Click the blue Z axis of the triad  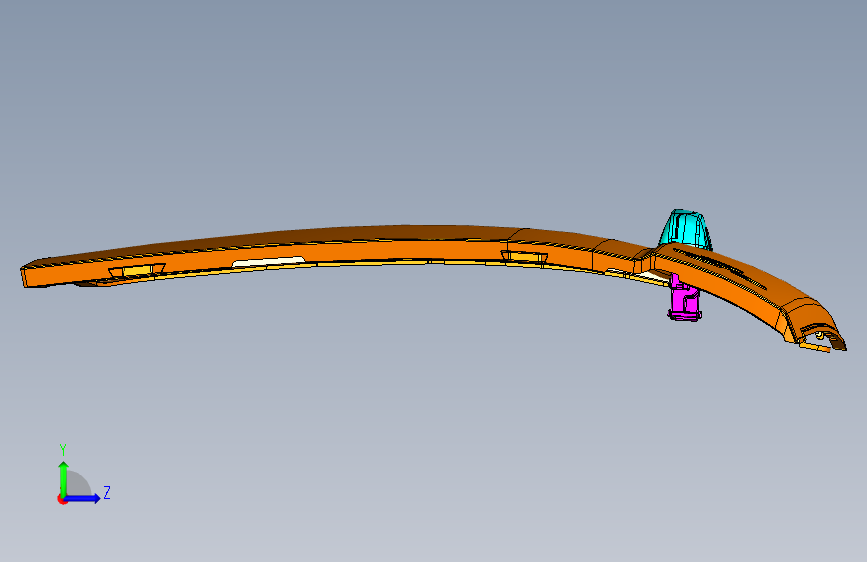tap(82, 498)
